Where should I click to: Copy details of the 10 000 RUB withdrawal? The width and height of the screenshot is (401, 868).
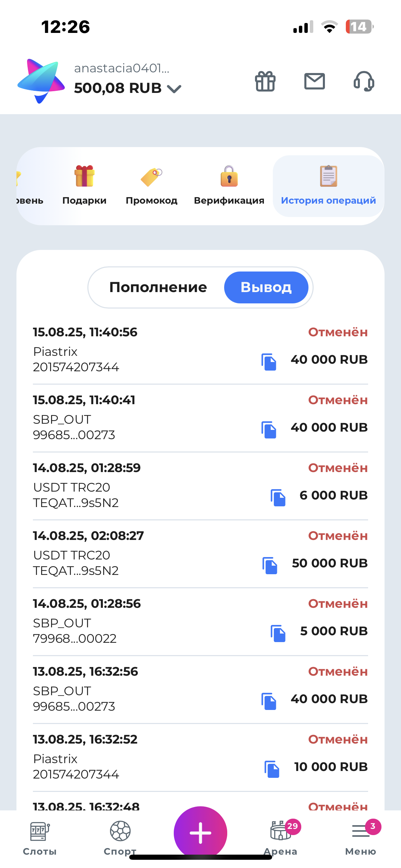[272, 769]
